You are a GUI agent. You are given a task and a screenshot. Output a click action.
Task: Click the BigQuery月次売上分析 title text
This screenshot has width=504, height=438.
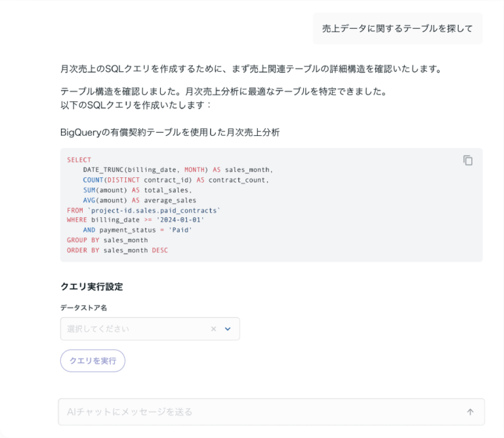point(169,133)
